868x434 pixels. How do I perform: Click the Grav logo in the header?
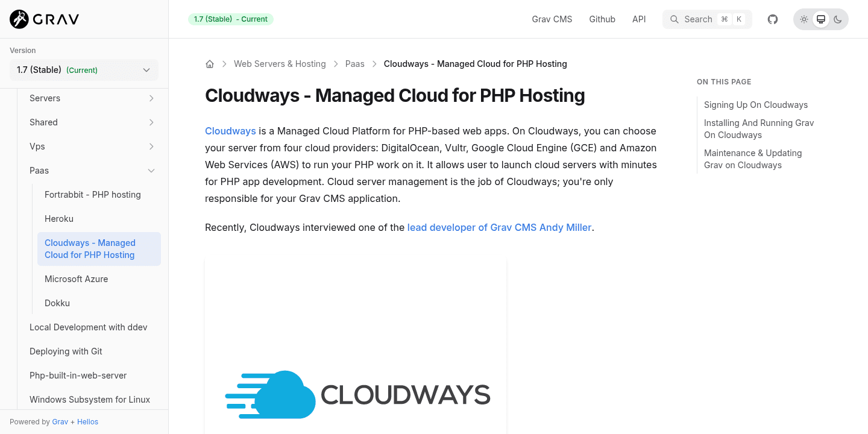pyautogui.click(x=45, y=19)
